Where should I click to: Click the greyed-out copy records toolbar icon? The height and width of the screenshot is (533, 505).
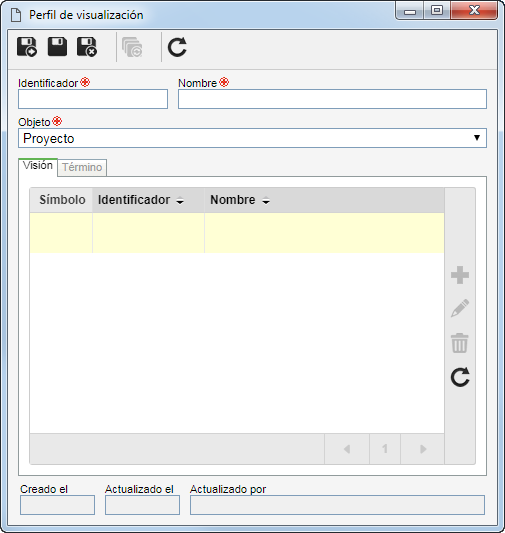coord(132,47)
